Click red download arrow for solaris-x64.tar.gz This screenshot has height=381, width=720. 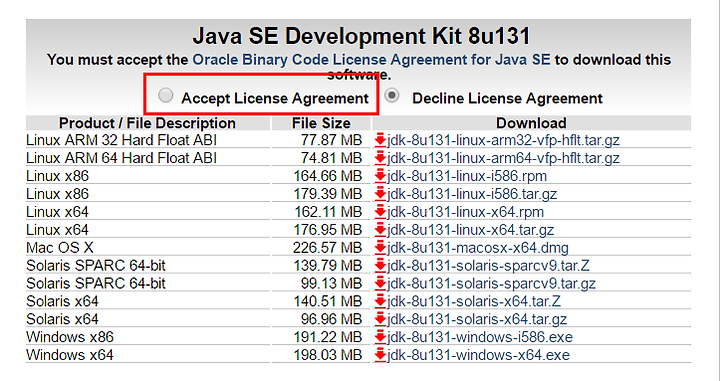(x=380, y=319)
